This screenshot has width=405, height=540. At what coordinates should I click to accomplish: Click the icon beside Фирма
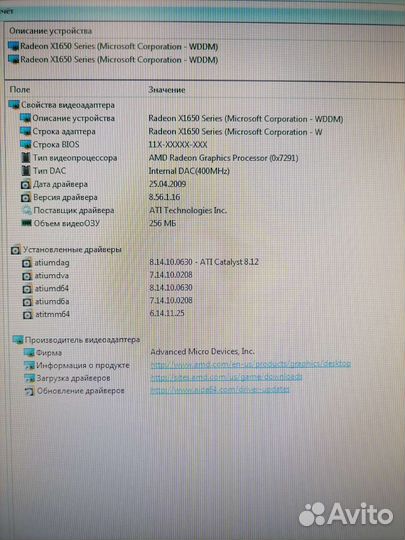coord(29,353)
